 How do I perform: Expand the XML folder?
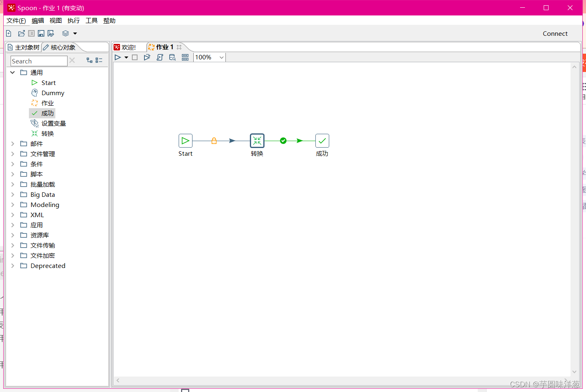(13, 215)
